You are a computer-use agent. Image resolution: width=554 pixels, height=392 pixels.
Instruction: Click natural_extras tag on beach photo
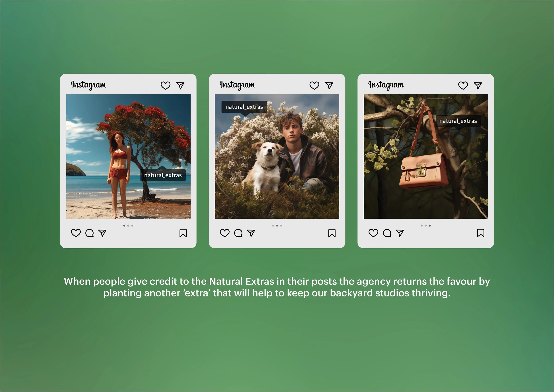pos(163,175)
